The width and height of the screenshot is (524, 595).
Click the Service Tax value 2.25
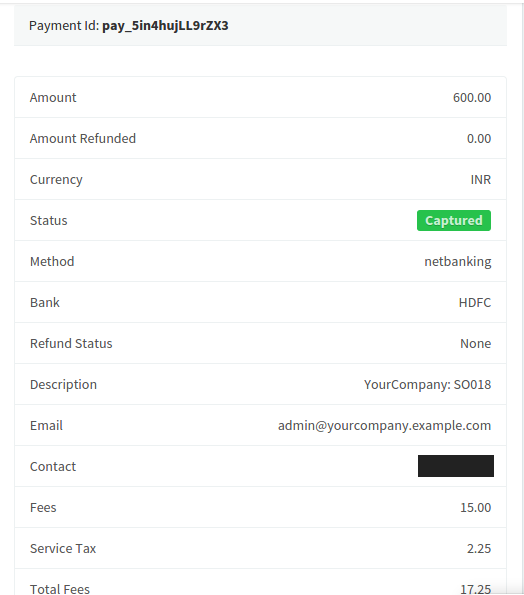click(x=479, y=548)
